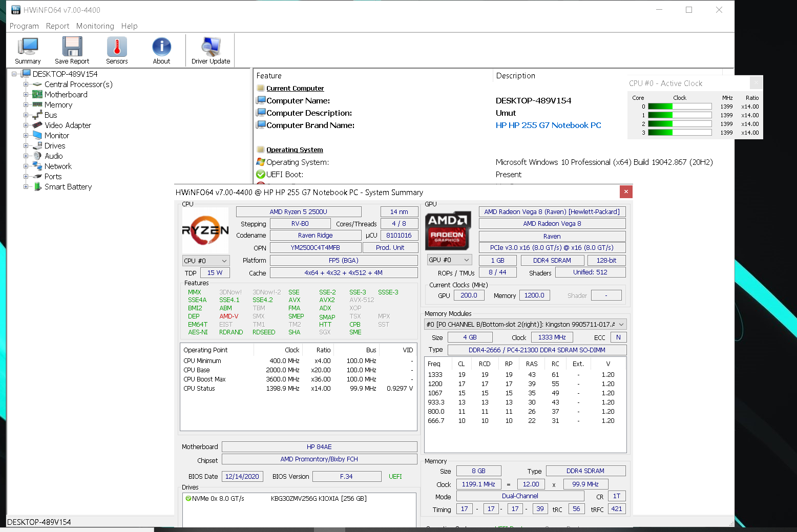Expand the Monitor tree node
The width and height of the screenshot is (797, 532).
tap(26, 136)
